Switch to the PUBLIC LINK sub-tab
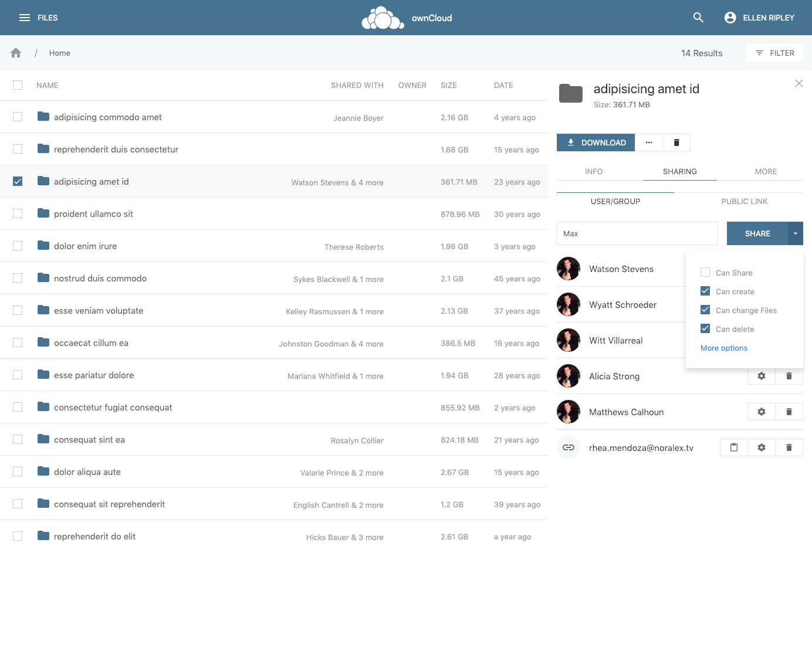812x665 pixels. point(744,201)
